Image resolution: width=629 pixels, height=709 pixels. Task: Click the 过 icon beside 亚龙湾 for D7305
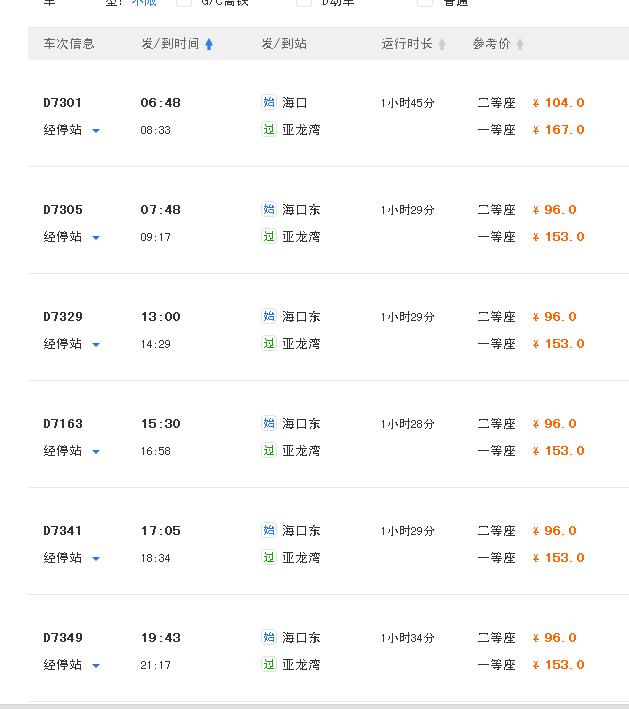coord(269,236)
